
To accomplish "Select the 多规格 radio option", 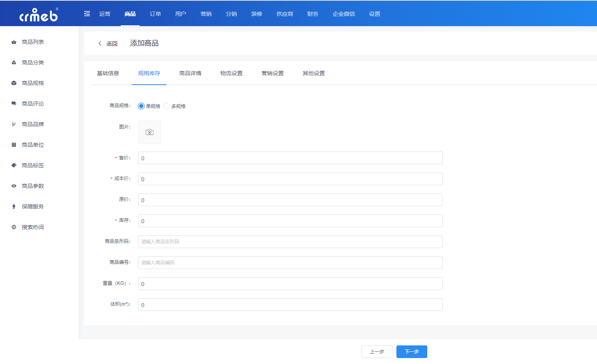I will click(167, 106).
